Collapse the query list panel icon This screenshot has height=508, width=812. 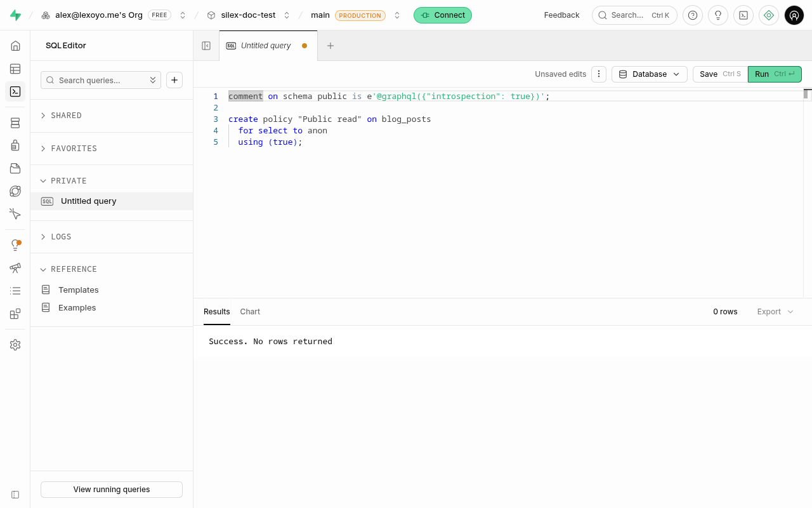pyautogui.click(x=206, y=46)
